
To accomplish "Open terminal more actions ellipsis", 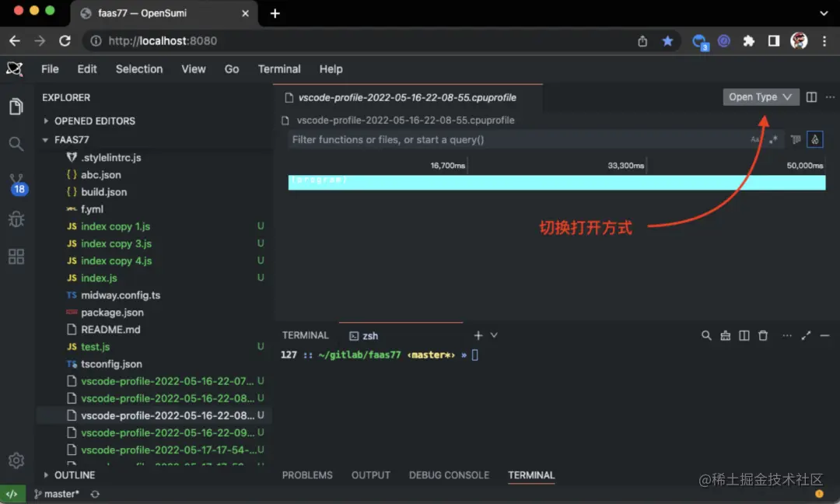I will pos(787,335).
